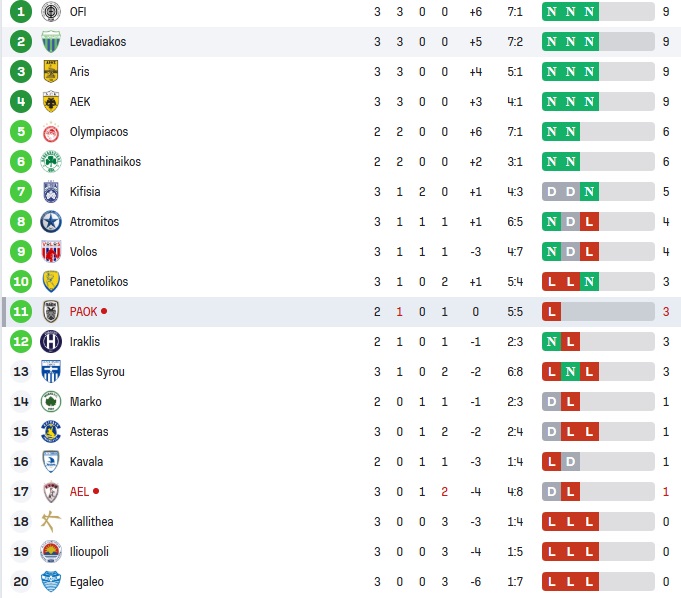Open the Kifisia team page

(x=85, y=192)
